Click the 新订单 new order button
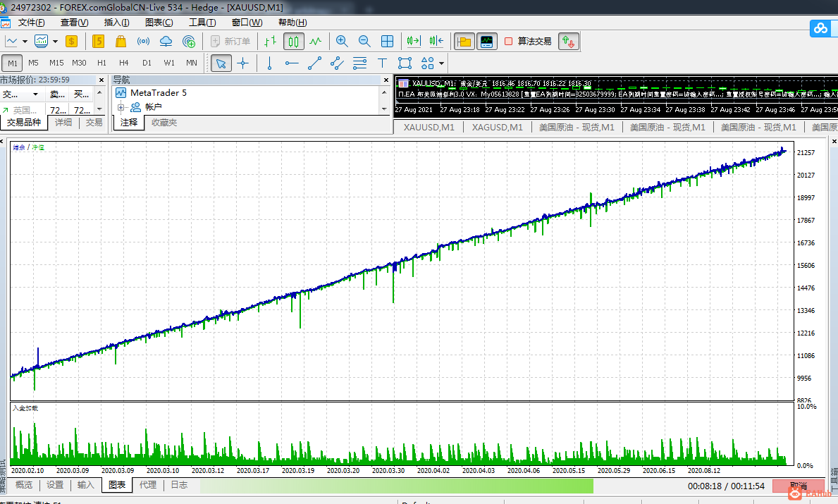 (230, 42)
